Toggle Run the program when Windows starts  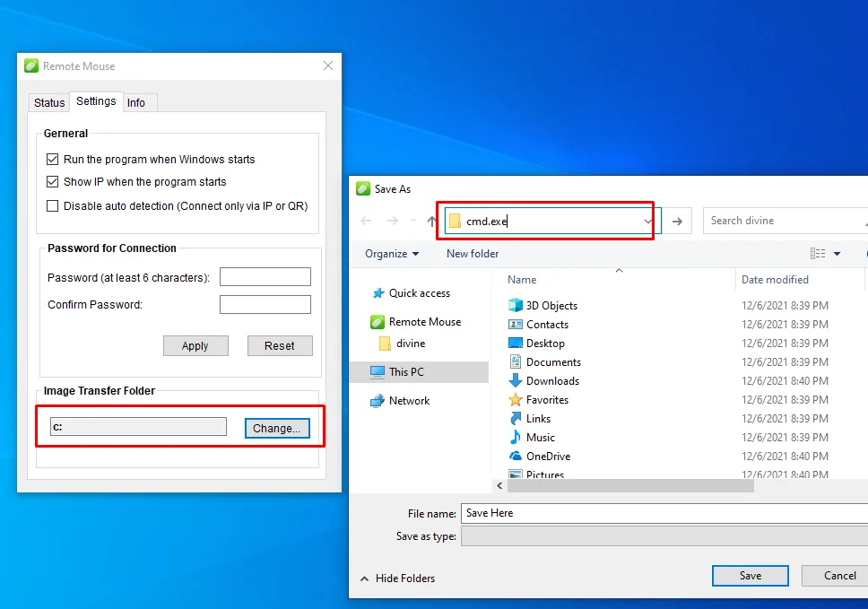[x=53, y=160]
